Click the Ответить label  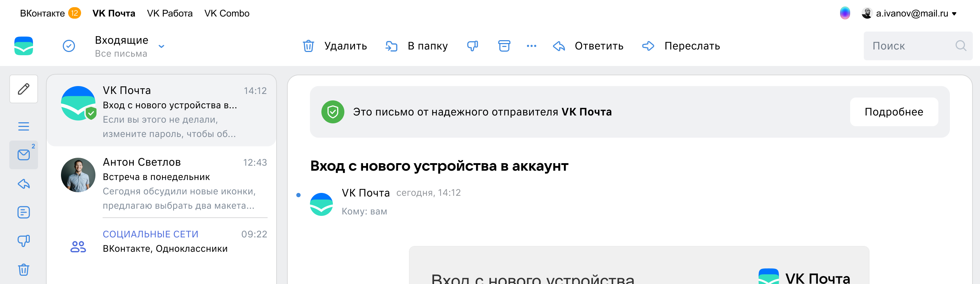point(599,46)
